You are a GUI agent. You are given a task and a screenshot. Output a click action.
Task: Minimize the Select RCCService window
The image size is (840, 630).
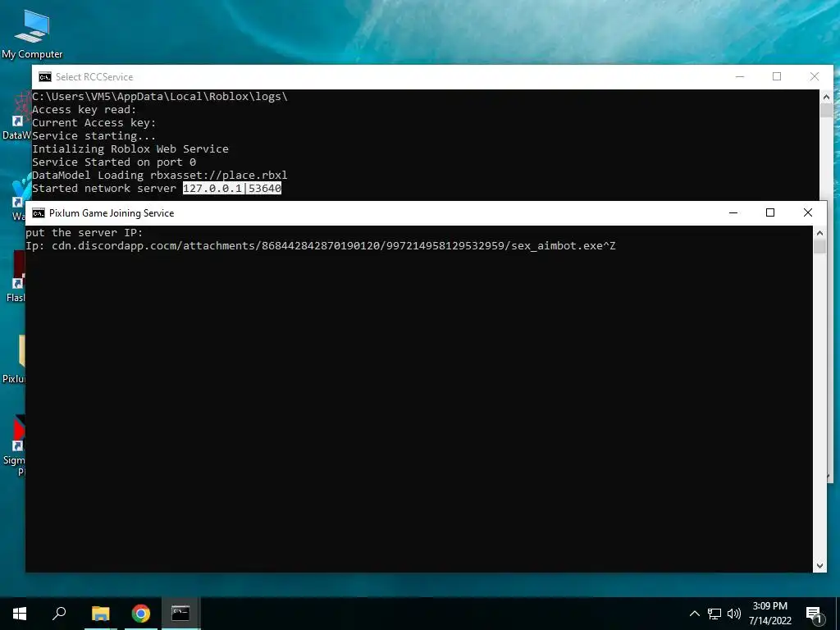point(740,76)
